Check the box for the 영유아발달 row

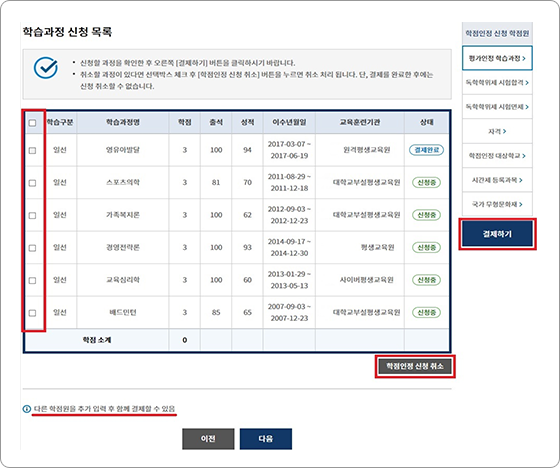click(32, 150)
